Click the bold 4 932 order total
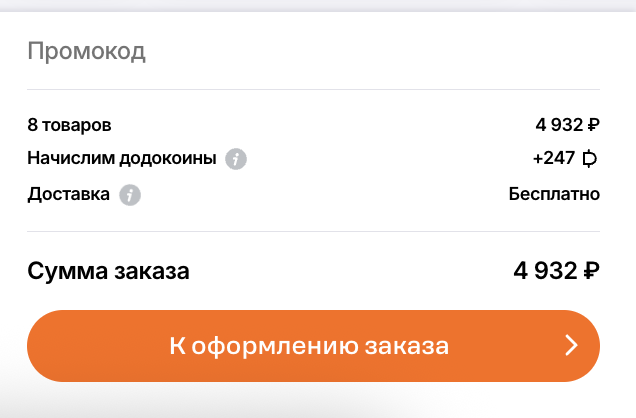This screenshot has height=418, width=636. 545,271
